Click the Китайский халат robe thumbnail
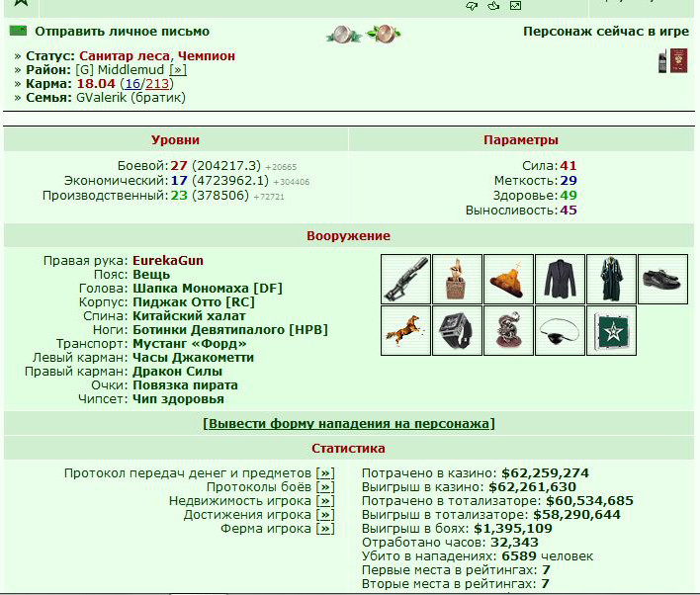700x595 pixels. coord(611,280)
